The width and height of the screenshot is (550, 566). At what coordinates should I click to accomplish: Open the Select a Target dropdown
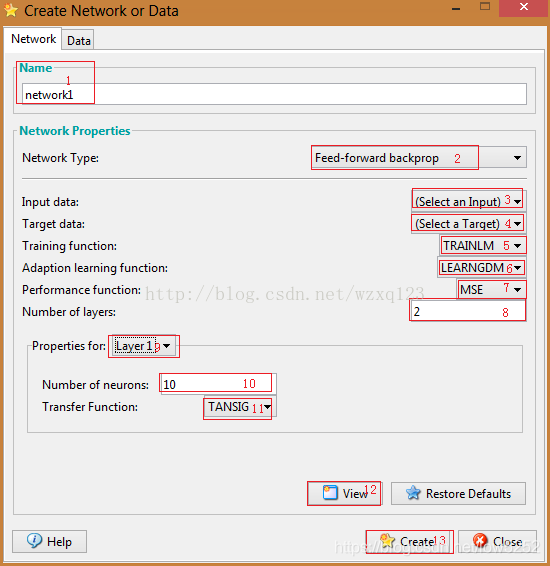click(x=468, y=223)
